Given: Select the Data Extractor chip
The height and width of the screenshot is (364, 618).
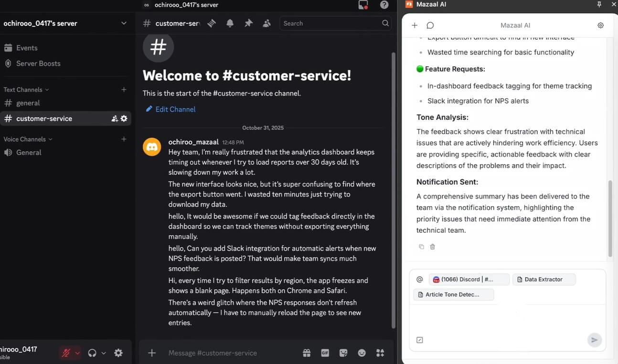Looking at the screenshot, I should point(544,280).
